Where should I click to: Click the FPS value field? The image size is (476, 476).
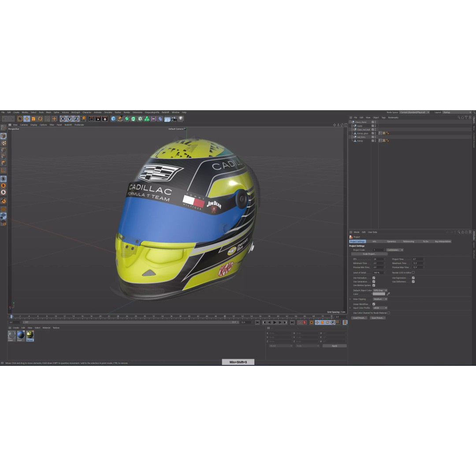click(379, 260)
